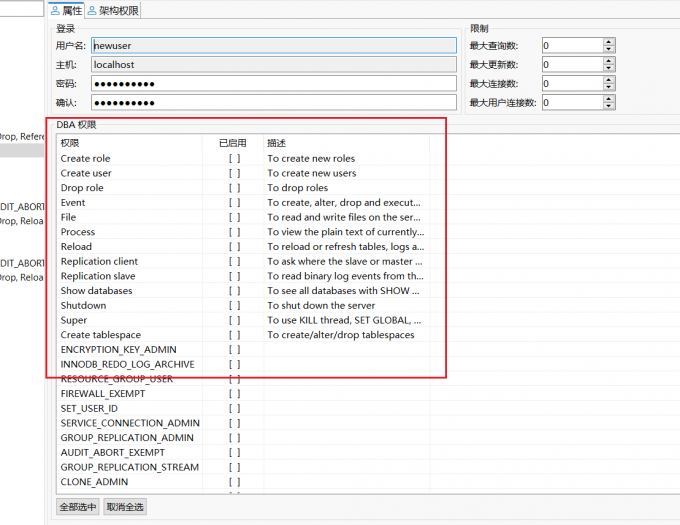Toggle the FIREWALL_EXEMPT checkbox

point(234,394)
